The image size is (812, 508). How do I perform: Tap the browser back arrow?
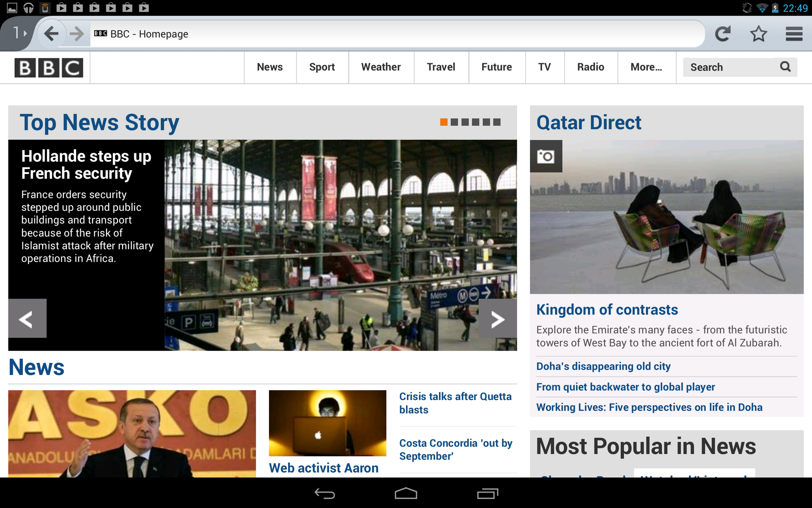click(x=51, y=33)
